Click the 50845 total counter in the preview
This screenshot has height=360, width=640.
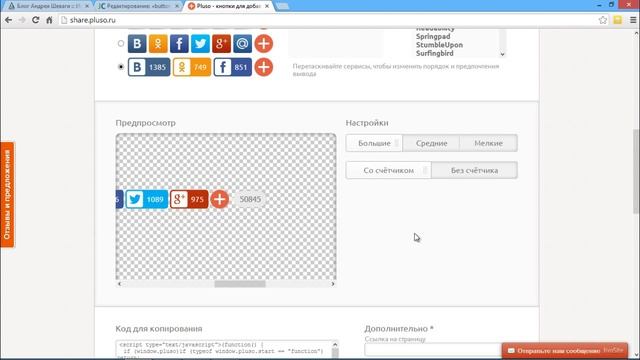pos(250,199)
